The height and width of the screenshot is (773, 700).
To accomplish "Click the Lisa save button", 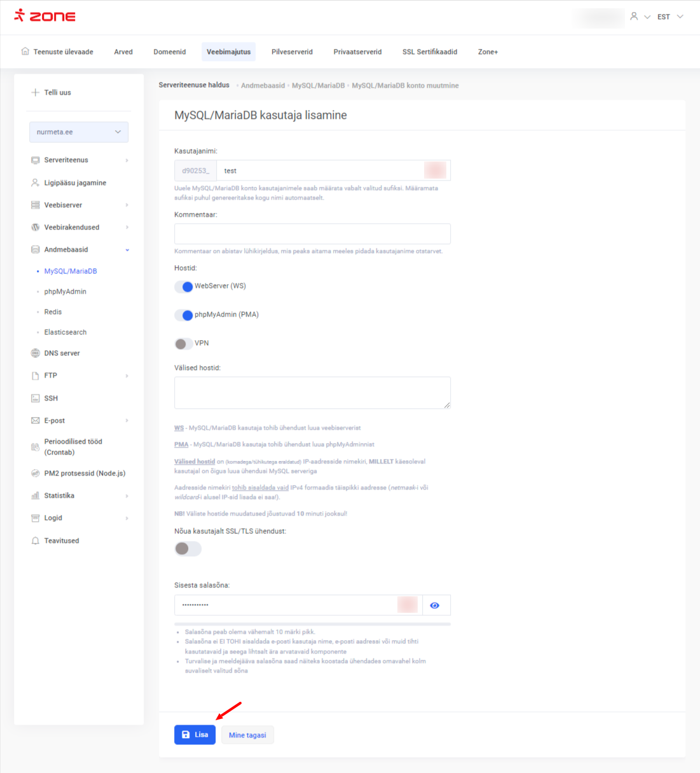I will pyautogui.click(x=195, y=735).
